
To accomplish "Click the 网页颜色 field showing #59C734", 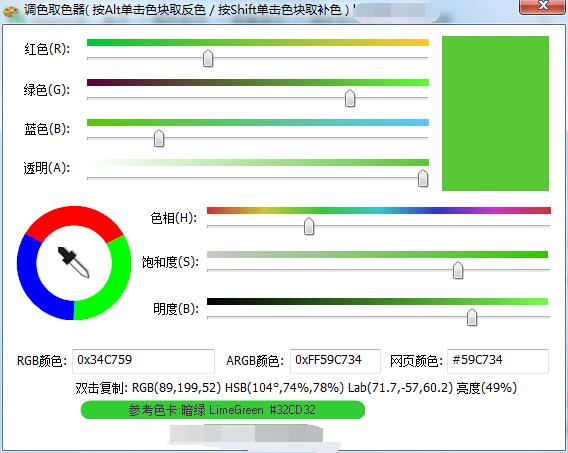I will click(498, 361).
